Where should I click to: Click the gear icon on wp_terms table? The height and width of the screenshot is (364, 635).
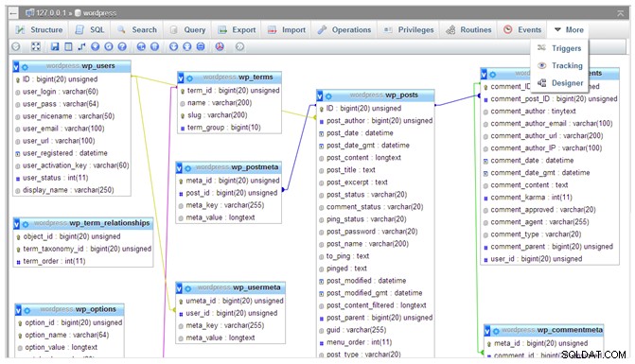click(189, 78)
